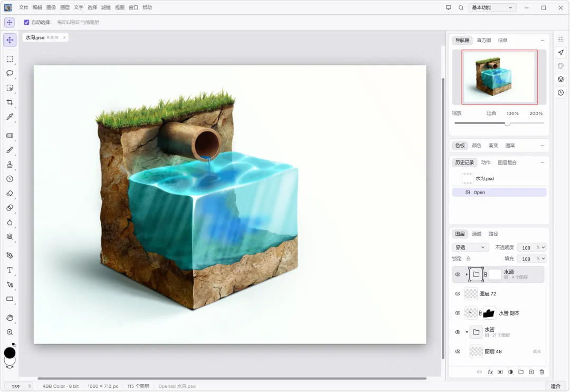The image size is (570, 392).
Task: Delete the selected layer
Action: click(541, 371)
